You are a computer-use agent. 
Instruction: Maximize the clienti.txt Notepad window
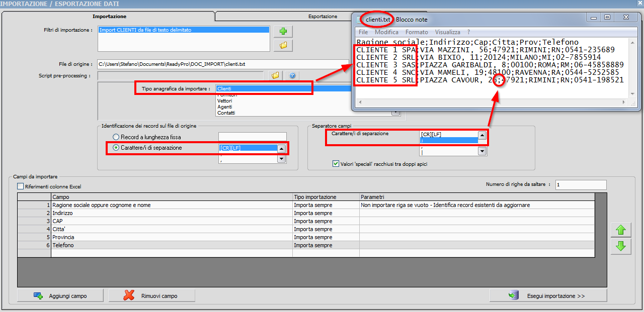[607, 18]
